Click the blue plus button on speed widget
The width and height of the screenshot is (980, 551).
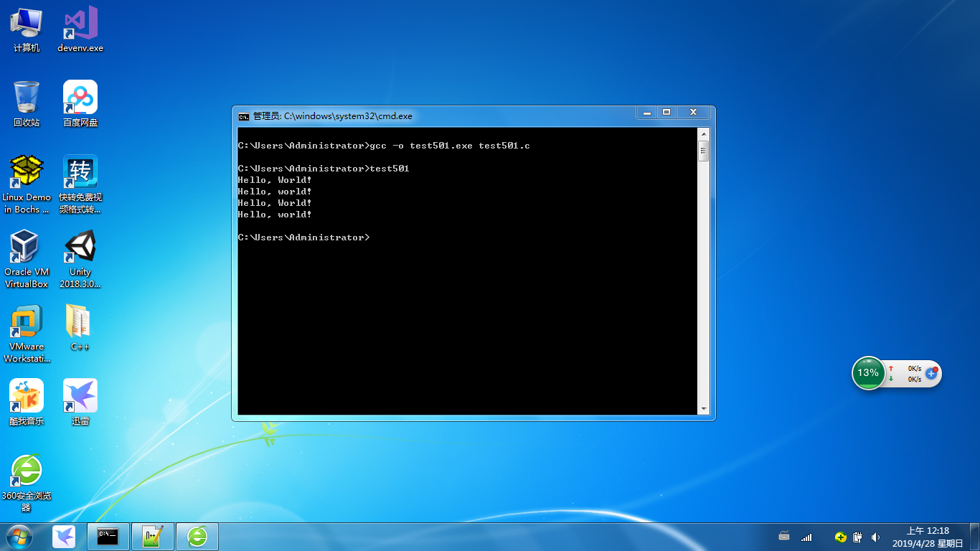[931, 373]
